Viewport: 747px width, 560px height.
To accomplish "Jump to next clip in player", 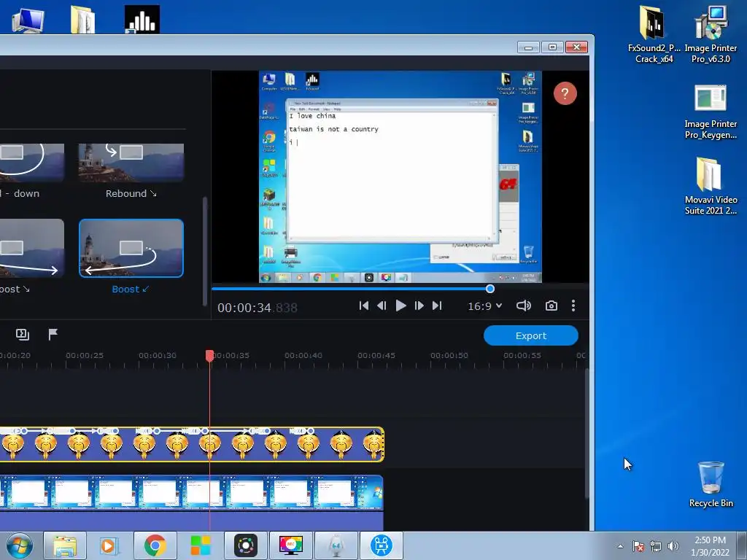I will pyautogui.click(x=437, y=306).
